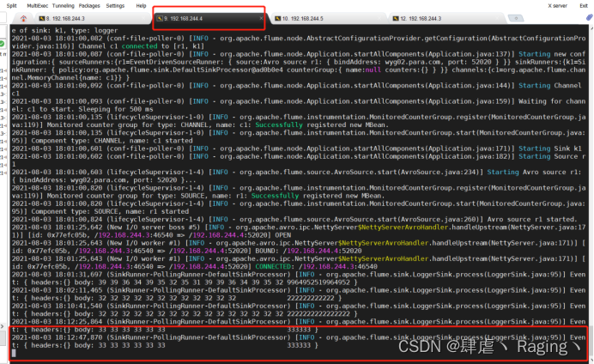This screenshot has height=364, width=594.
Task: Click 'Avro source r1 started.' log text
Action: pyautogui.click(x=532, y=219)
